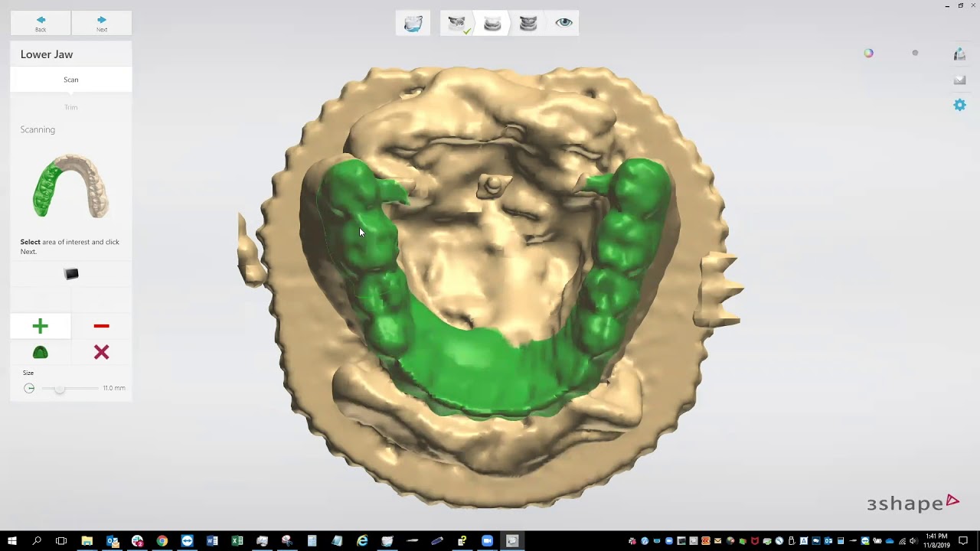This screenshot has width=980, height=551.
Task: Open the volume control in system tray
Action: 913,541
